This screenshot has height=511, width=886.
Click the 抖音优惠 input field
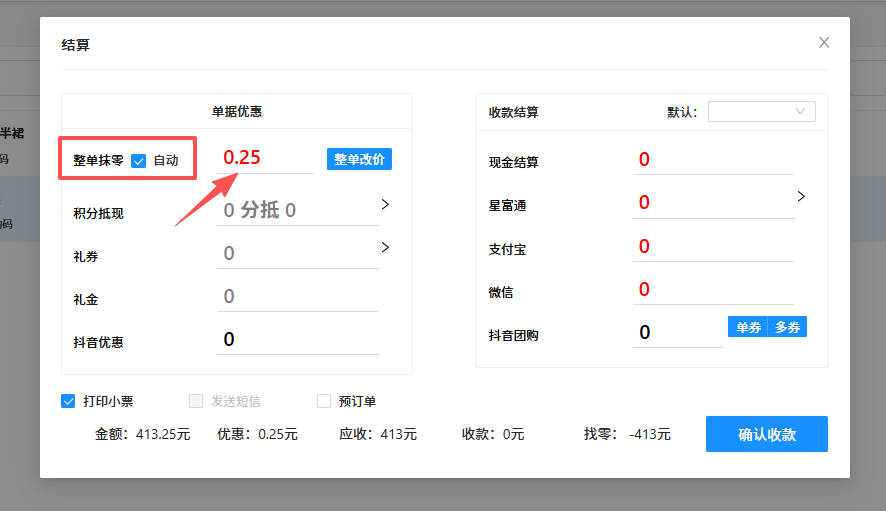(x=297, y=340)
